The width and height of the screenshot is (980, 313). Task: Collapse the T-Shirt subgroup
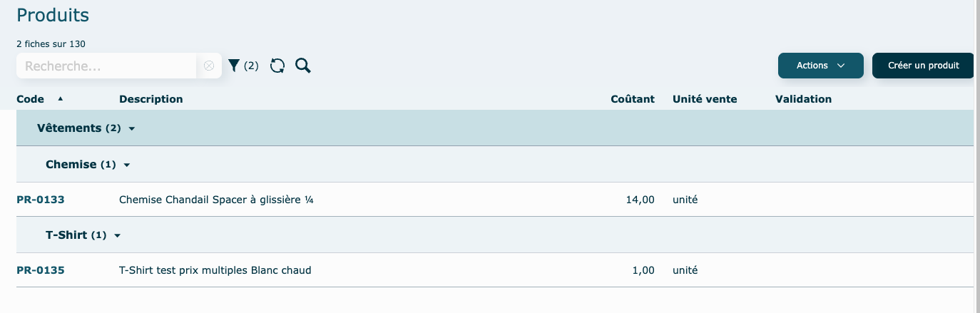(x=118, y=235)
